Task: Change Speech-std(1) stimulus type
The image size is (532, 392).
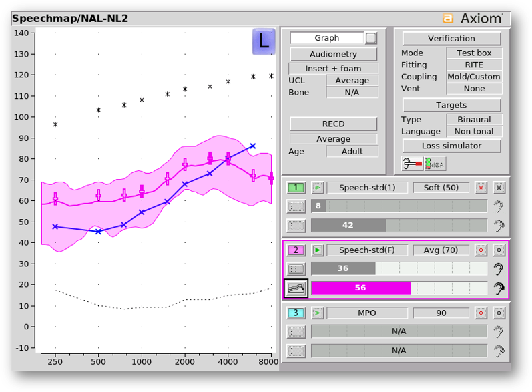Action: (x=367, y=188)
